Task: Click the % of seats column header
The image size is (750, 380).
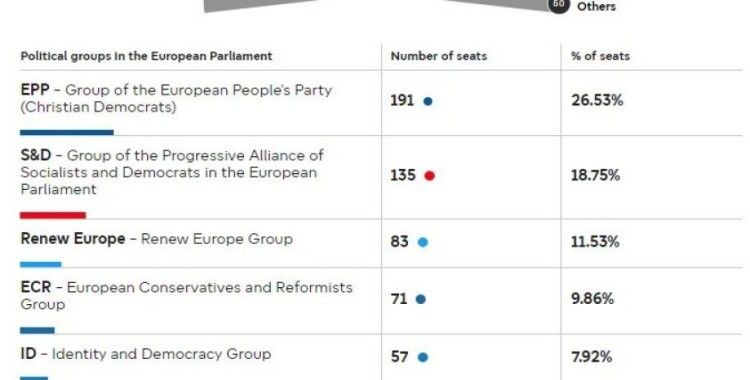Action: point(600,56)
